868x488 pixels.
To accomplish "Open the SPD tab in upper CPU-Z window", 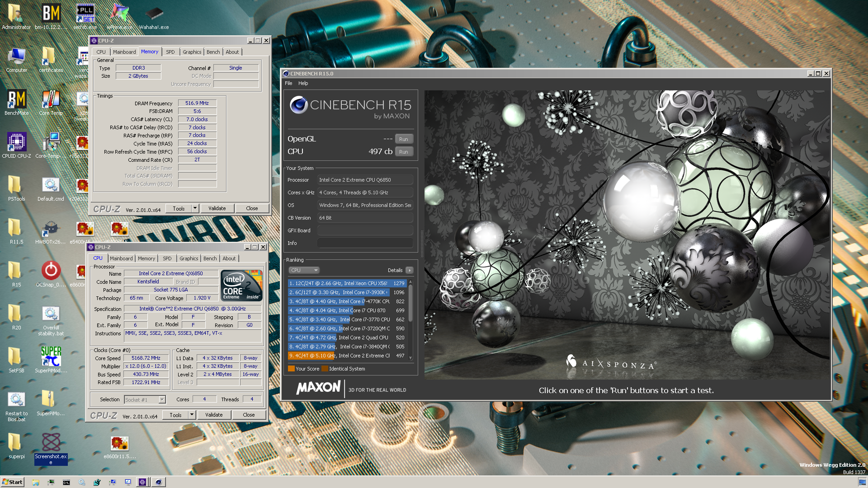I will 170,52.
